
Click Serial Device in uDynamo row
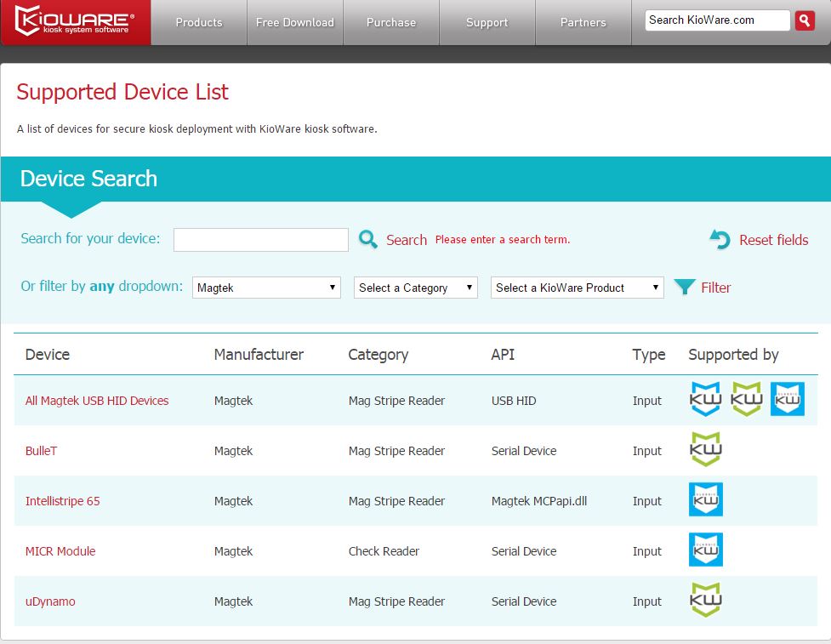(x=524, y=601)
